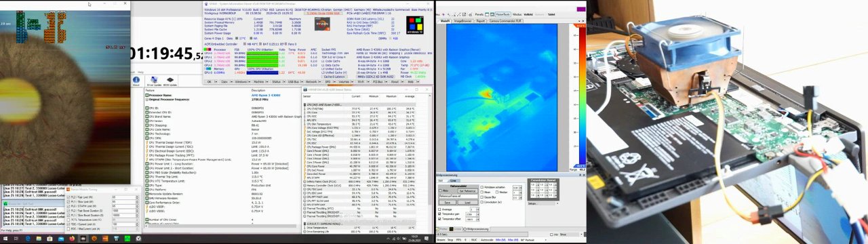
Task: Toggle the TDC / Current Limit checkbox
Action: coord(68,224)
